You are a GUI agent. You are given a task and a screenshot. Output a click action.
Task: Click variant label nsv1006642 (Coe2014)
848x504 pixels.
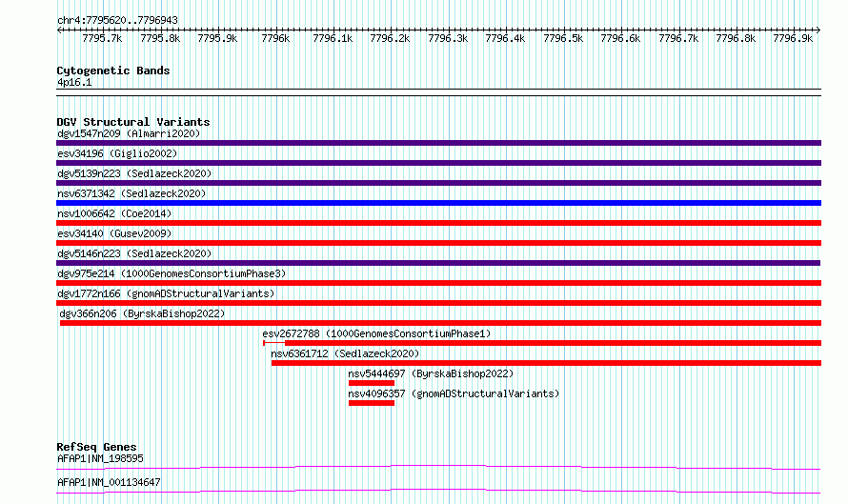[114, 213]
